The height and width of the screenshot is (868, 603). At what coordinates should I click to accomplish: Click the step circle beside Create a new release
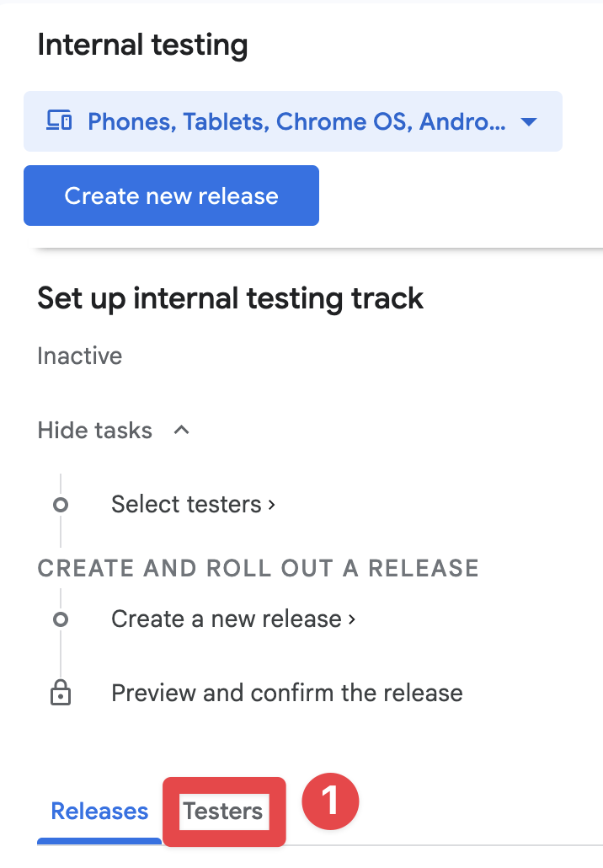[x=61, y=619]
